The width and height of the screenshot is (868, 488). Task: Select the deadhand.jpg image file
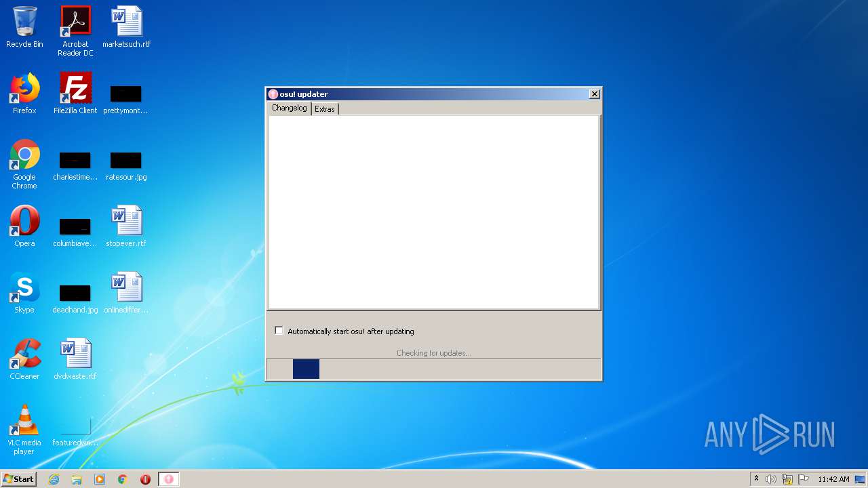pos(75,298)
